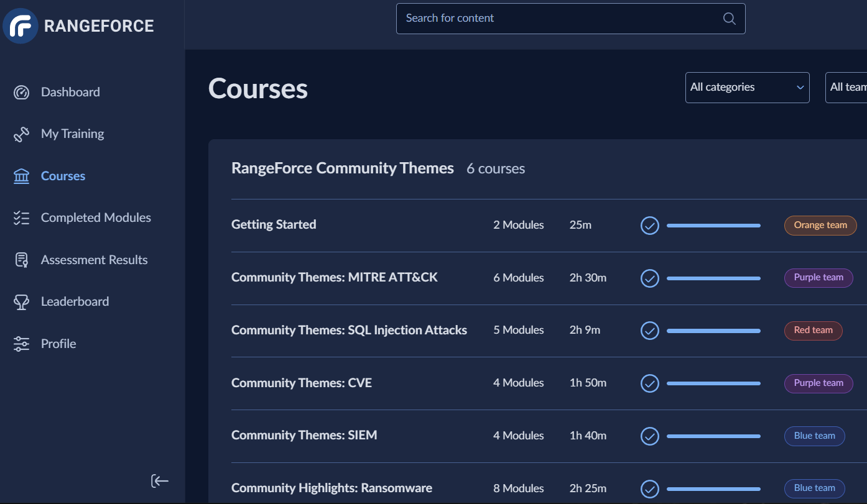Image resolution: width=867 pixels, height=504 pixels.
Task: Open the All teams filter dropdown
Action: 846,88
